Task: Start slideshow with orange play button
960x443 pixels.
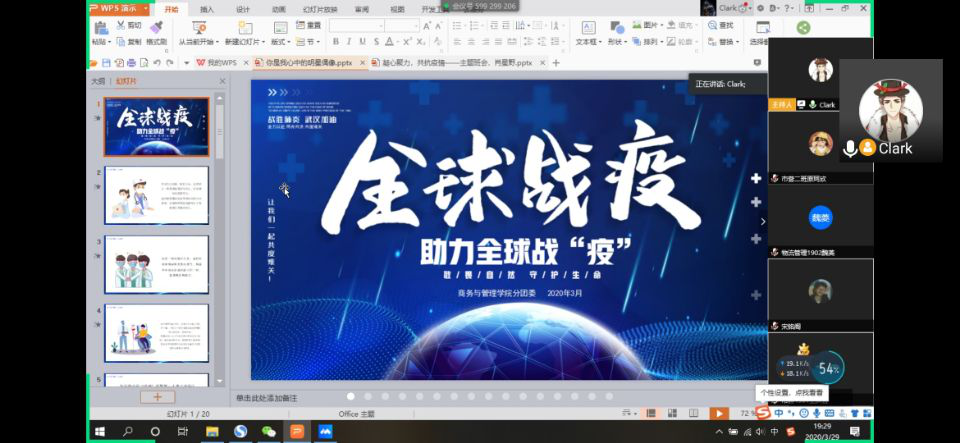Action: pos(718,413)
